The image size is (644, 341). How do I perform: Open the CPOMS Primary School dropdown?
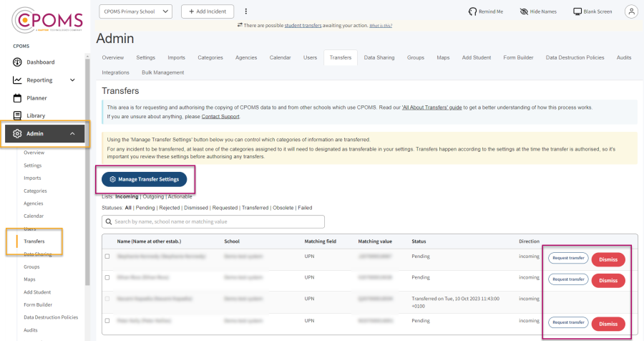[x=135, y=11]
